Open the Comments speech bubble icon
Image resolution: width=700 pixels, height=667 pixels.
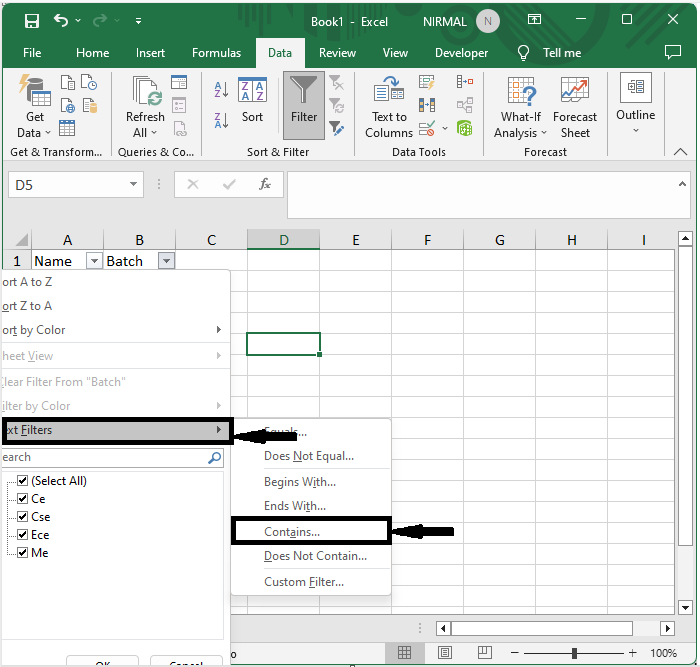(673, 52)
